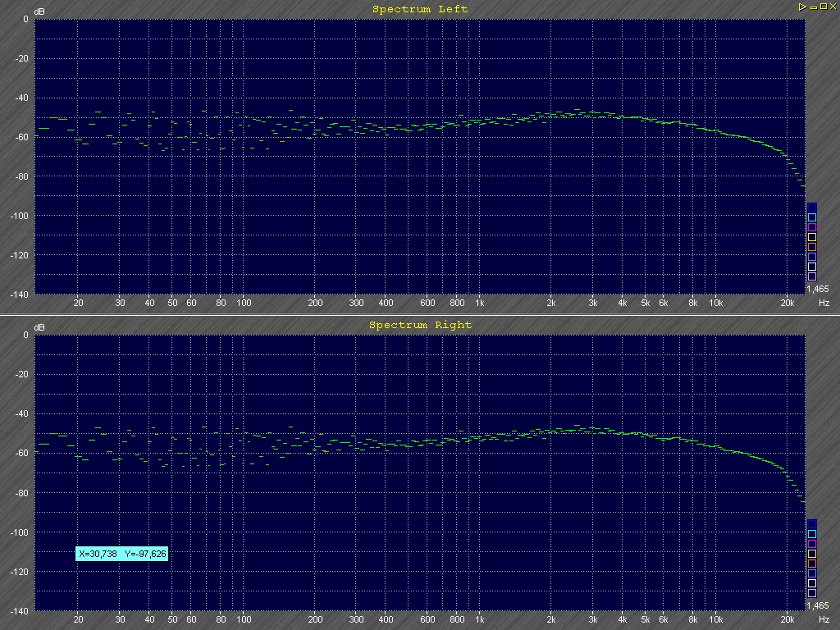Click the Spectrum Right title

(x=420, y=325)
